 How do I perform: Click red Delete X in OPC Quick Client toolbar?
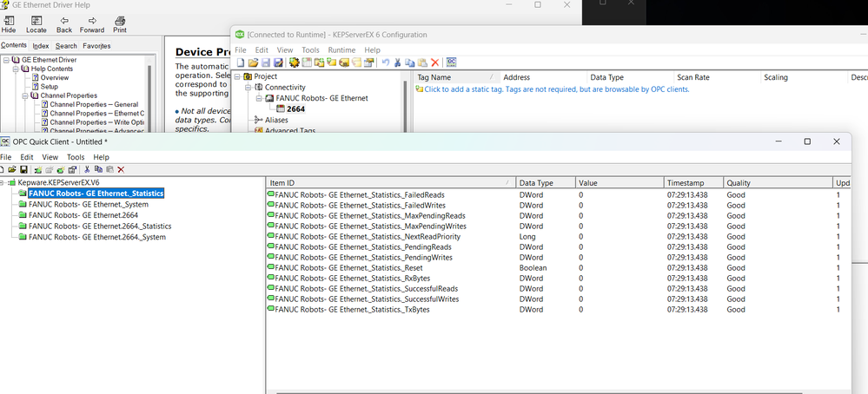tap(121, 169)
